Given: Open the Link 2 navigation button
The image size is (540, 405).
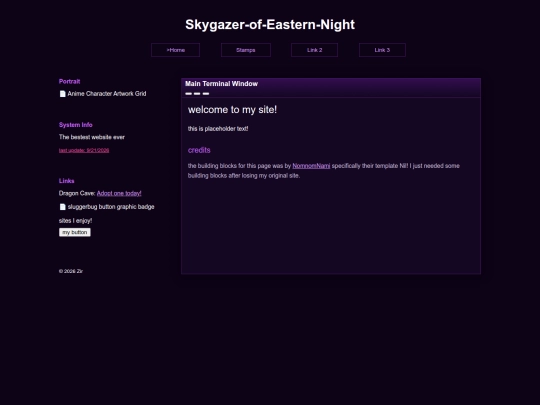Looking at the screenshot, I should [314, 50].
